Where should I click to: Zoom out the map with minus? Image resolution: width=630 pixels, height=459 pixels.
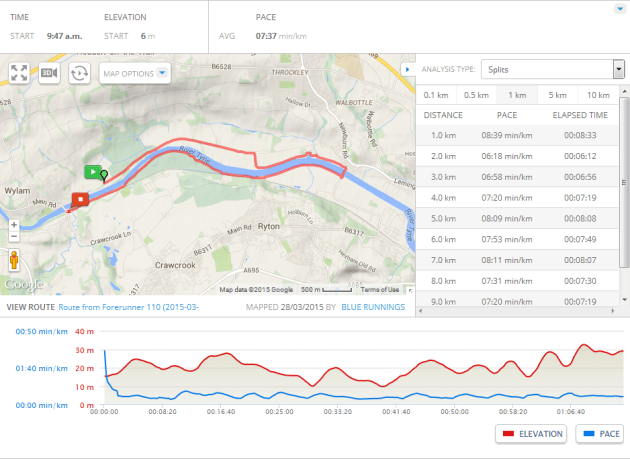point(14,240)
